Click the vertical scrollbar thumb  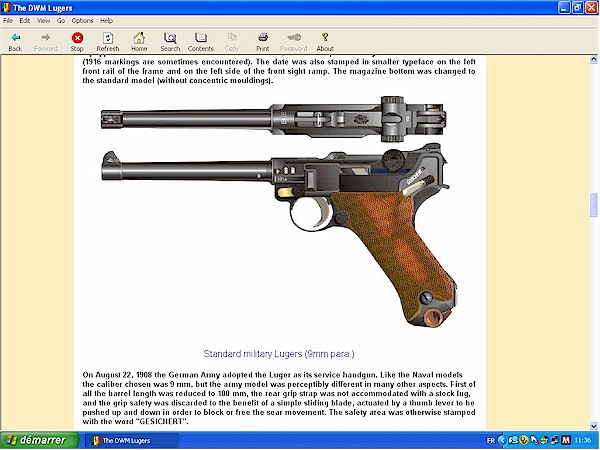(x=593, y=205)
